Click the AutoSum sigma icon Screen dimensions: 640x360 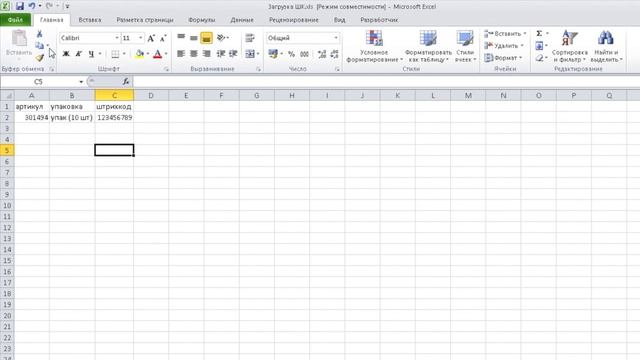(x=539, y=33)
